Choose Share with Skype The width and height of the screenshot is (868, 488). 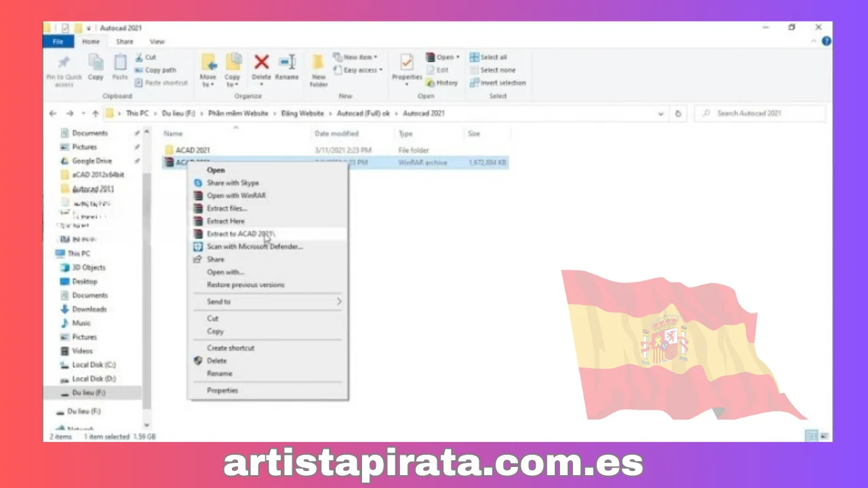pos(267,183)
